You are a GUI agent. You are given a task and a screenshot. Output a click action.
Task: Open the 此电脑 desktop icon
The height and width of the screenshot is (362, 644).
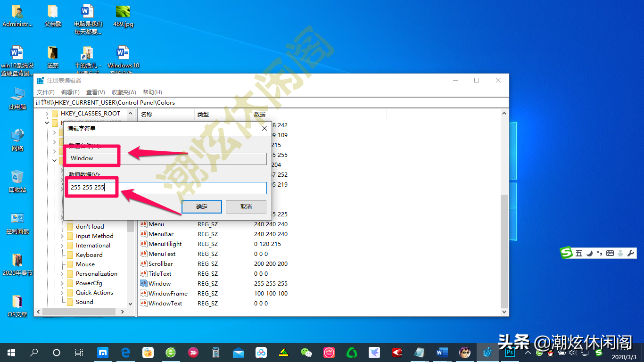(17, 99)
